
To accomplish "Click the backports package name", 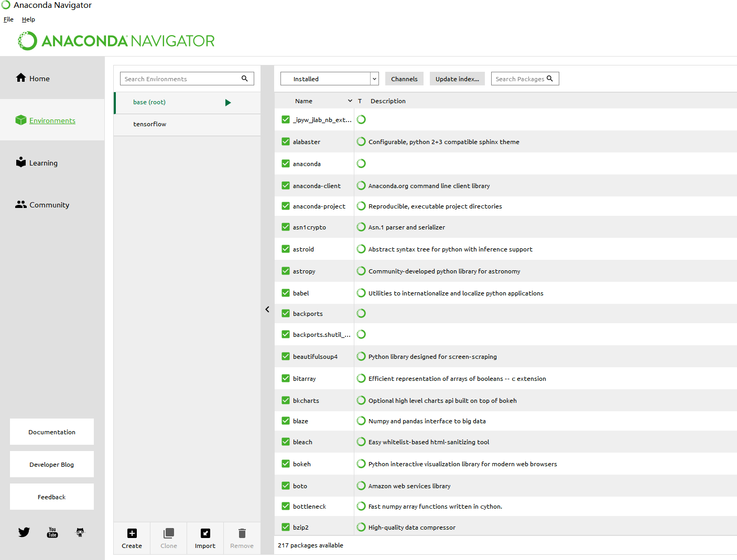I will [x=308, y=314].
